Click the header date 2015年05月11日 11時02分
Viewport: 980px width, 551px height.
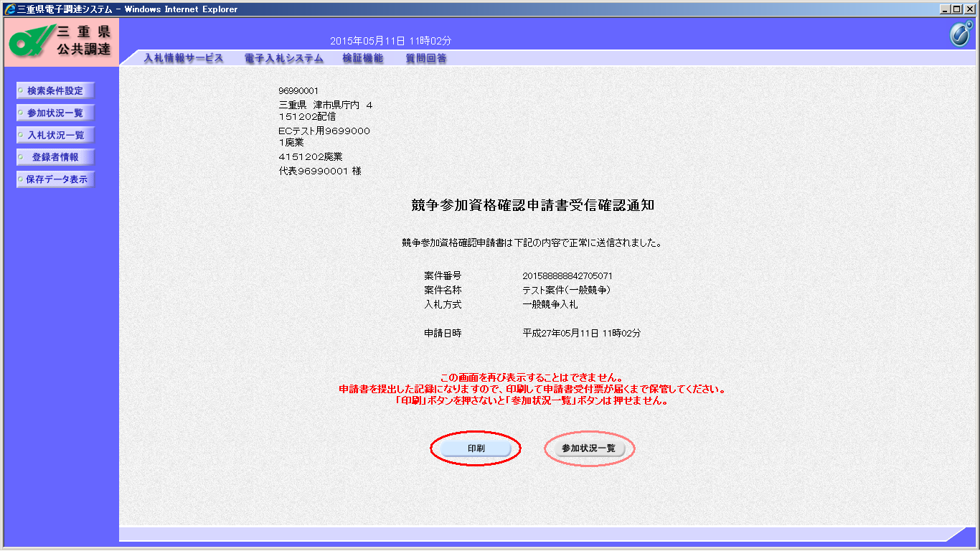tap(390, 41)
